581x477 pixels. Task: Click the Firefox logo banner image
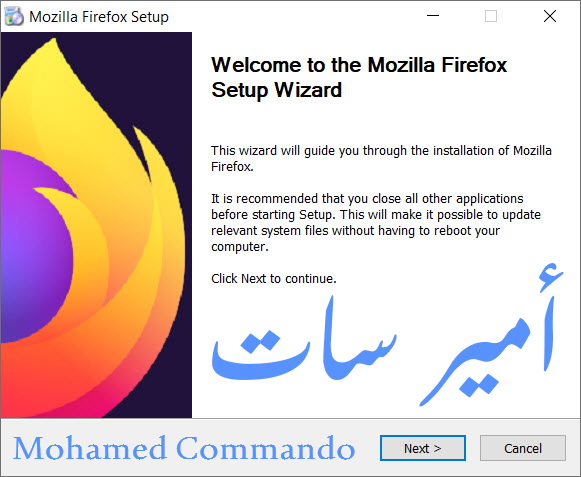pos(96,225)
